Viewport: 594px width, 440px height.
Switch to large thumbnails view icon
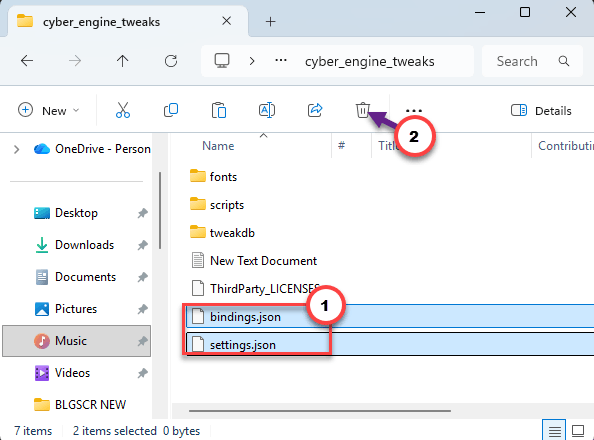(x=578, y=431)
